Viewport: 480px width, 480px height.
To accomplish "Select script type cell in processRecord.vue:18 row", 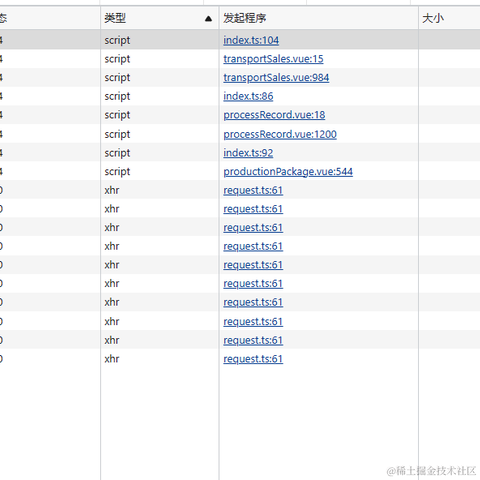I will (160, 115).
